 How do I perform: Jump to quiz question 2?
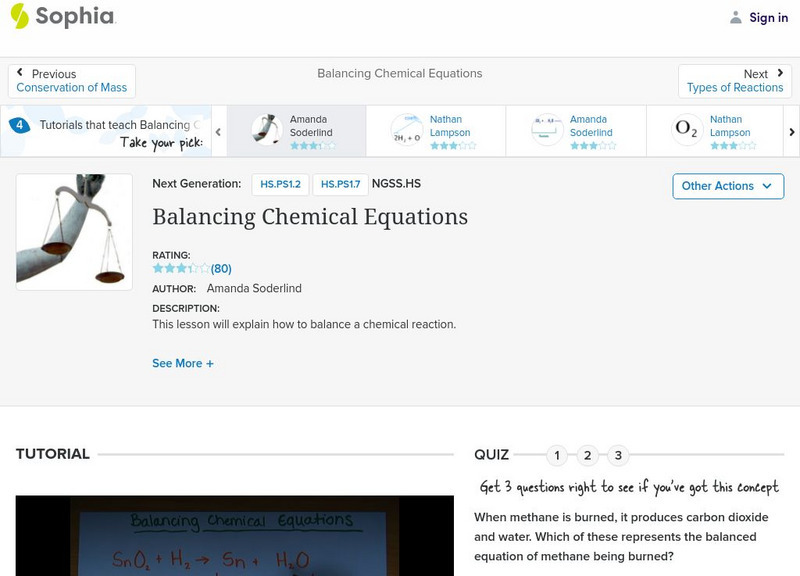tap(588, 456)
